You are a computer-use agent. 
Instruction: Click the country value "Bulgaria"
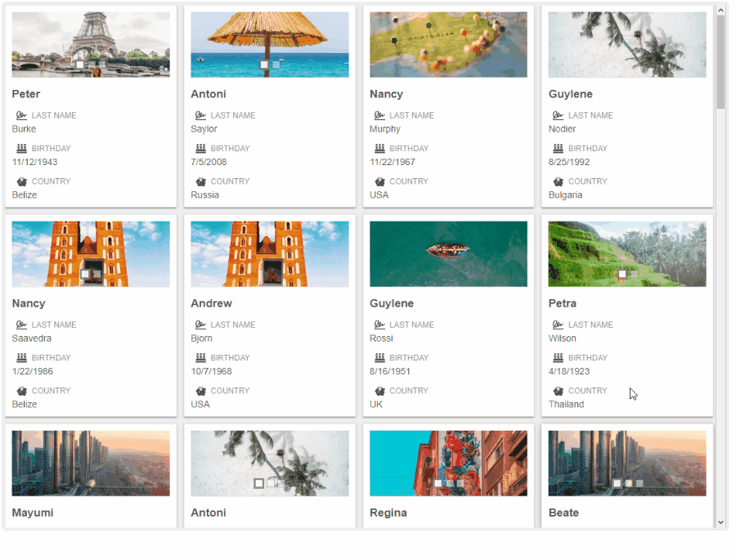(x=566, y=195)
